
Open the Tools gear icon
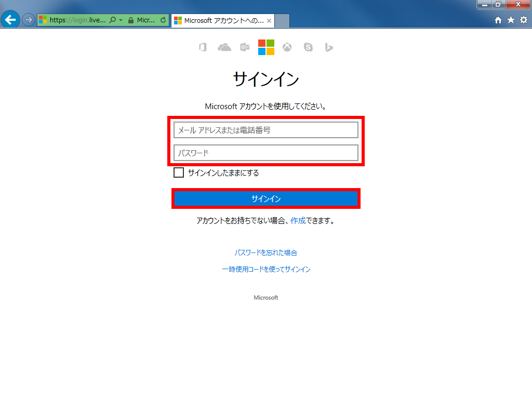(x=524, y=20)
